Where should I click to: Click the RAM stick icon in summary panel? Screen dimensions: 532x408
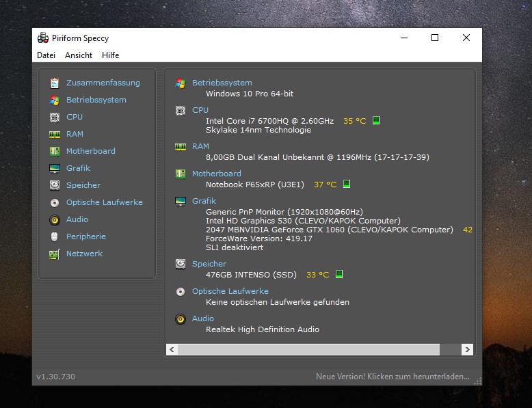181,147
